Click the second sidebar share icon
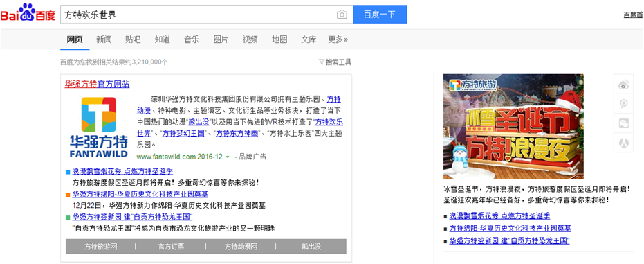644x264 pixels. [624, 105]
